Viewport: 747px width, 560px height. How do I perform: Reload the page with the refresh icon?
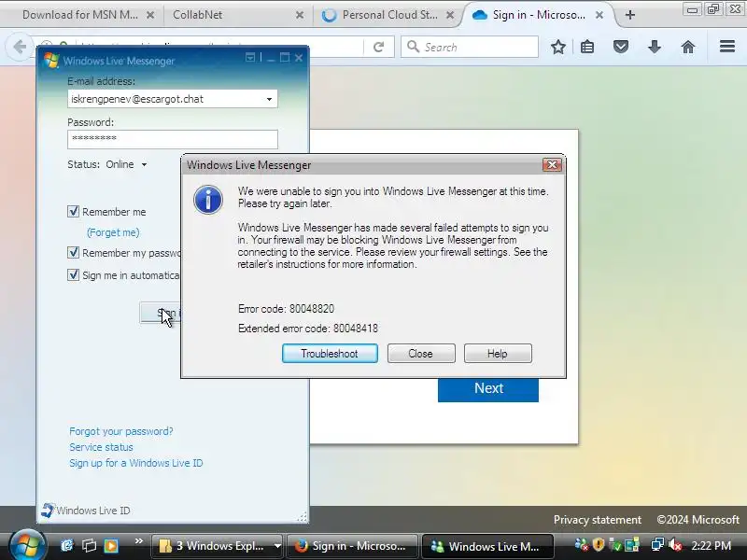click(x=379, y=48)
